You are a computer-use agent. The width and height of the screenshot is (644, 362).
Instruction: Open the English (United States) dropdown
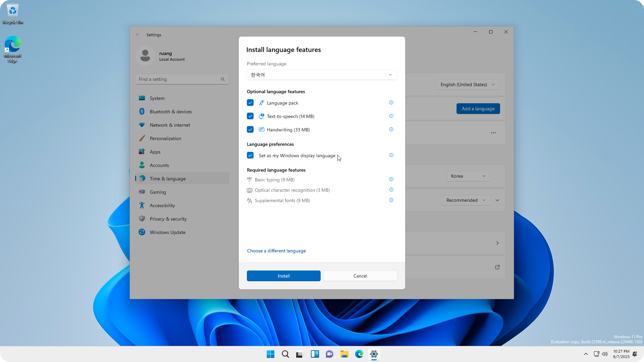(x=468, y=84)
